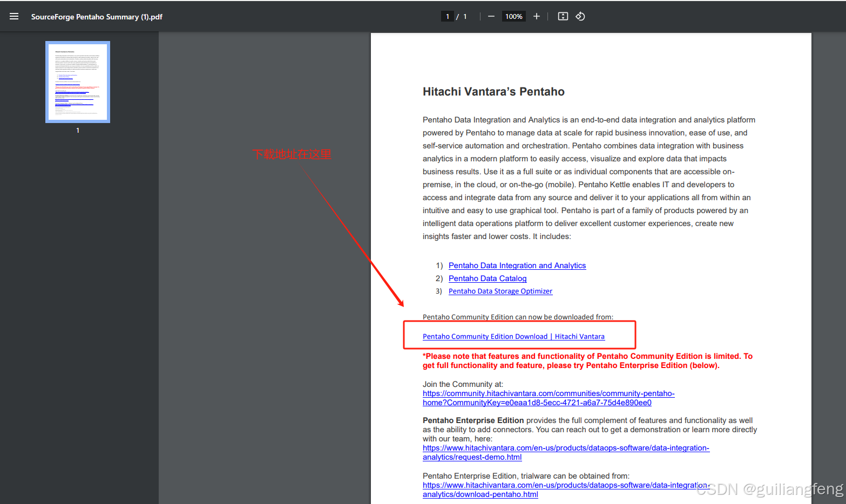Open the request-demo.html link

click(566, 453)
